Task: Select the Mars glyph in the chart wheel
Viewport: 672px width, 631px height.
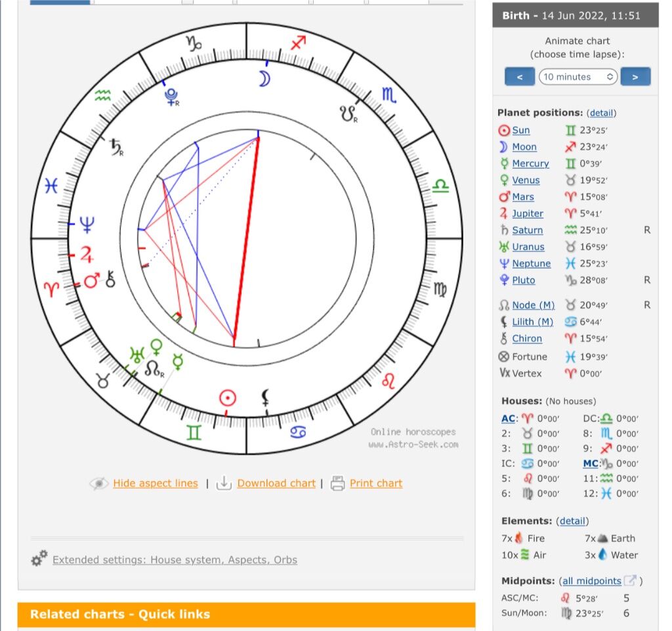Action: tap(92, 280)
